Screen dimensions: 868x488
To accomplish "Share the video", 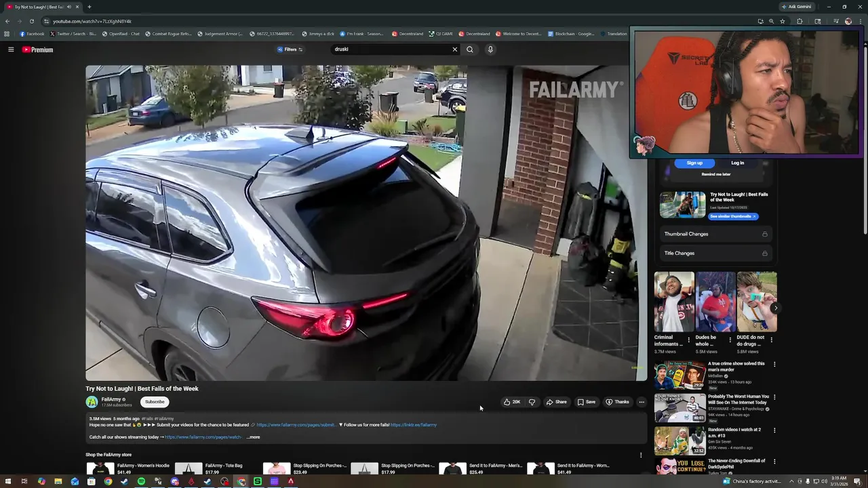I will point(556,402).
